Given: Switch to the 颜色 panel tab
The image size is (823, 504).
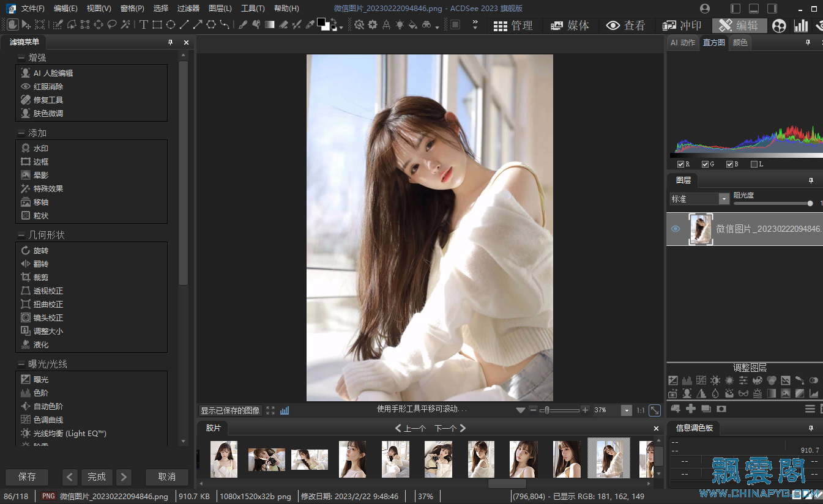Looking at the screenshot, I should [x=740, y=42].
